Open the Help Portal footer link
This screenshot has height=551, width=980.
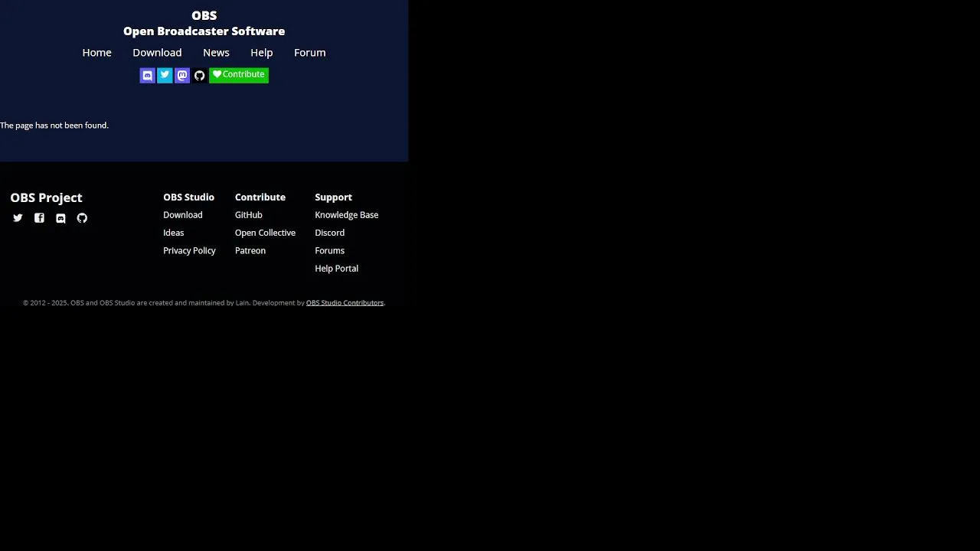(x=337, y=269)
